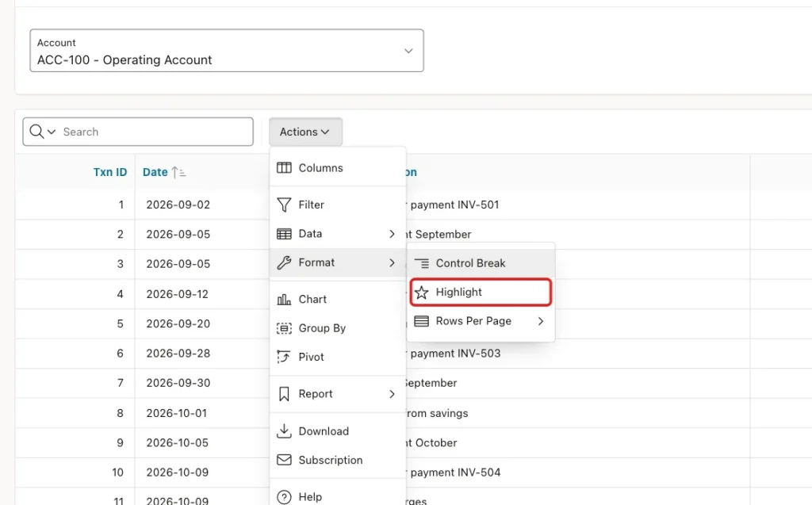This screenshot has height=505, width=812.
Task: Open the Account dropdown selector
Action: tap(227, 50)
